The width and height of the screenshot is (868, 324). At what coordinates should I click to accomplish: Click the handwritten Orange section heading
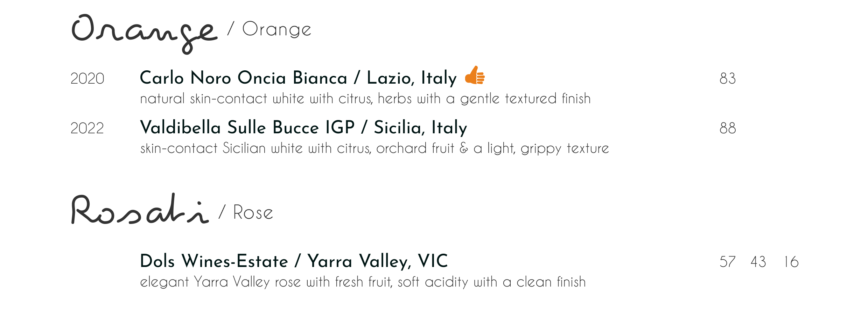pyautogui.click(x=143, y=32)
